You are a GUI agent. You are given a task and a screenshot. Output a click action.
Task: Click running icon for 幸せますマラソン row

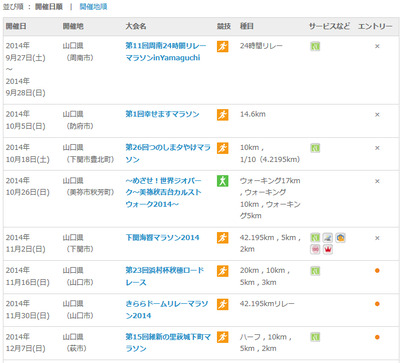tap(223, 115)
